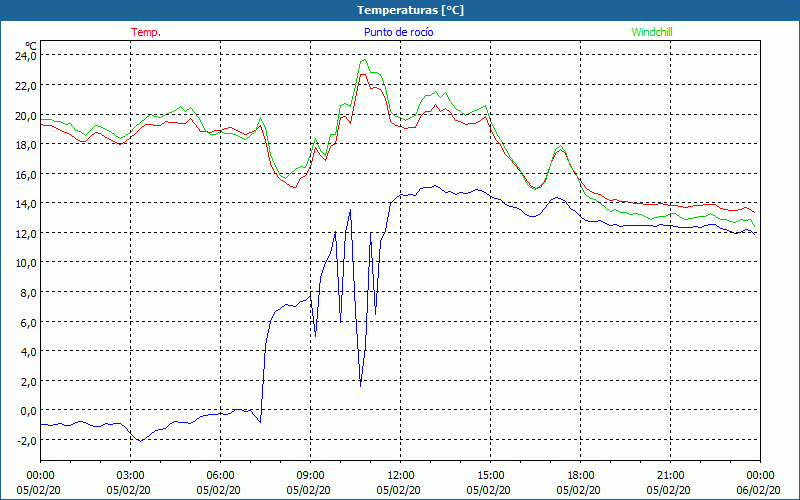Screen dimensions: 800x500
Task: Click the Windchill legend label in green
Action: pyautogui.click(x=652, y=32)
